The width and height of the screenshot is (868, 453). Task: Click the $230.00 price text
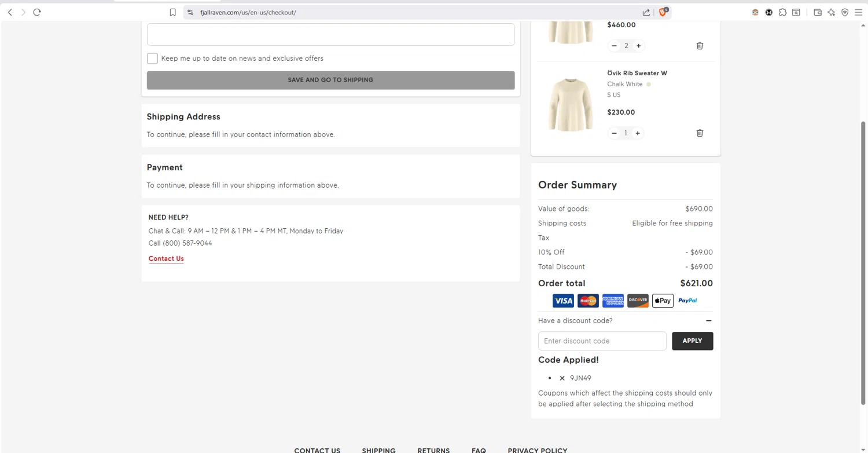tap(621, 112)
